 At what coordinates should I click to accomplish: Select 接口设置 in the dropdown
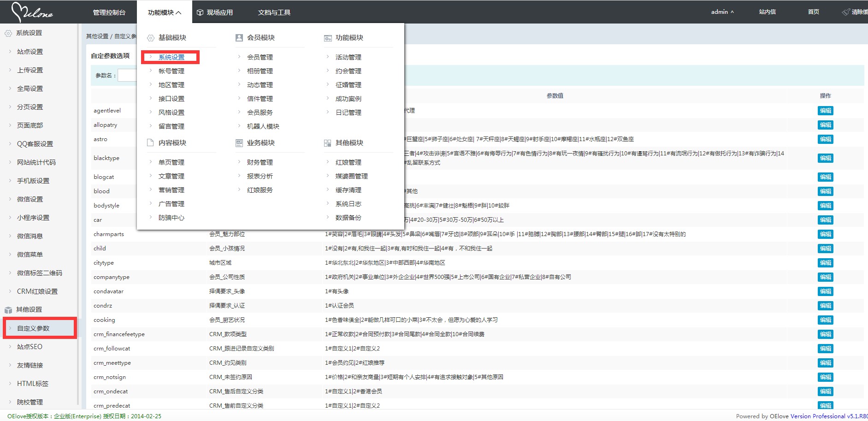[171, 99]
